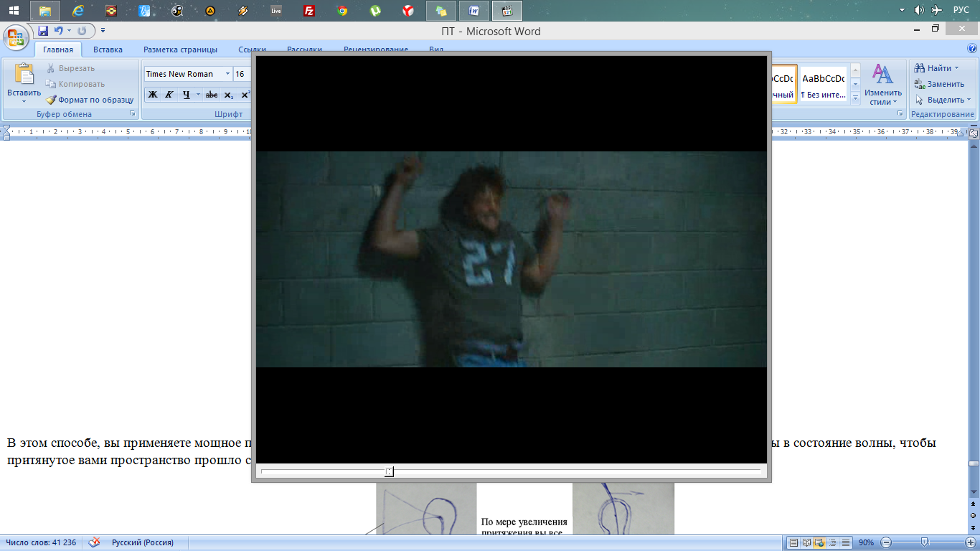Redo the last action
The image size is (980, 551).
[x=82, y=31]
